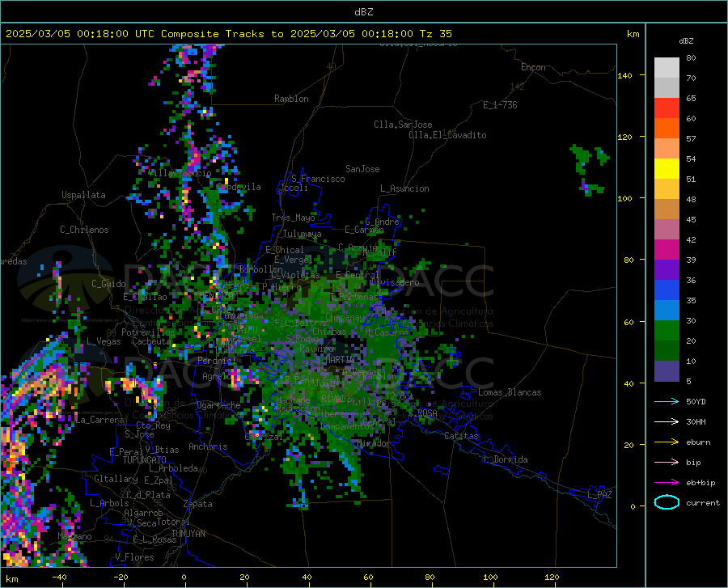Click the Encon label
728x588 pixels.
click(x=533, y=67)
